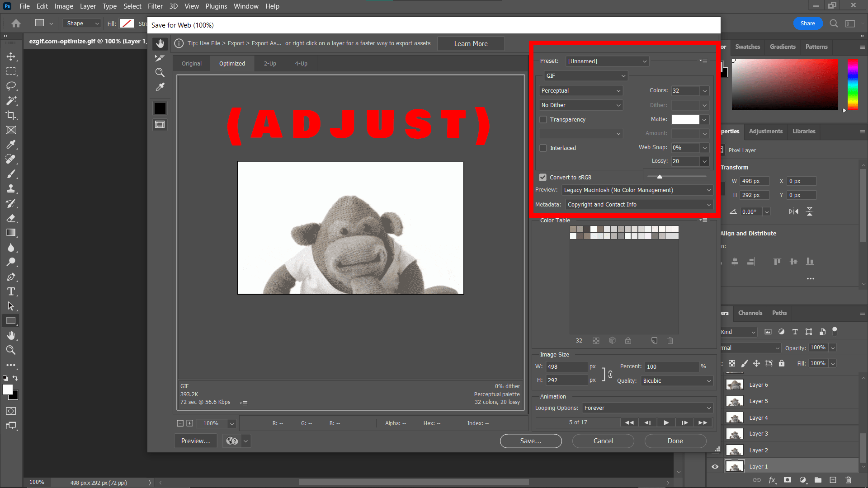Select the Type tool
The width and height of the screenshot is (868, 488).
[11, 291]
